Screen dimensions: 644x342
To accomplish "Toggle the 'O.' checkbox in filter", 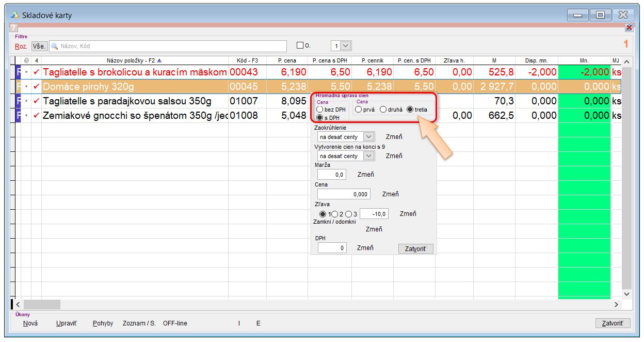I will [x=300, y=46].
